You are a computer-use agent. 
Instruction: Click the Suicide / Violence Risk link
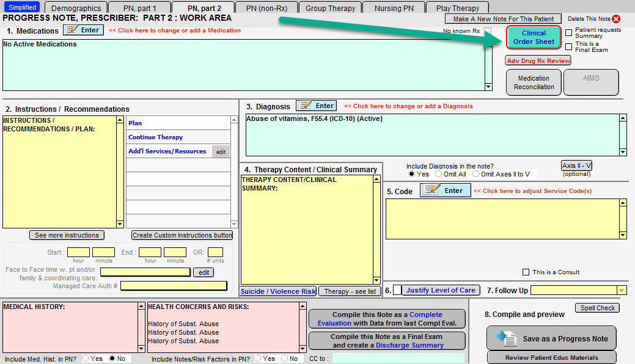point(278,291)
